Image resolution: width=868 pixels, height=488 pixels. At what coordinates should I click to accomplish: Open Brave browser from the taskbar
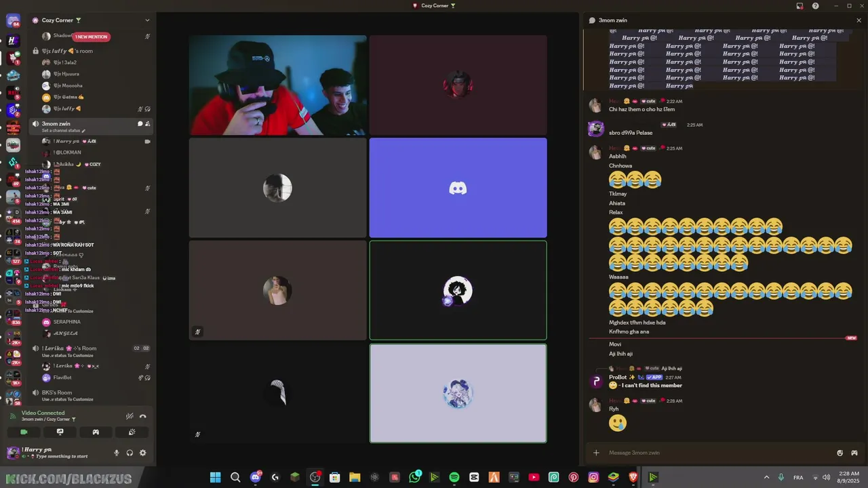click(633, 477)
